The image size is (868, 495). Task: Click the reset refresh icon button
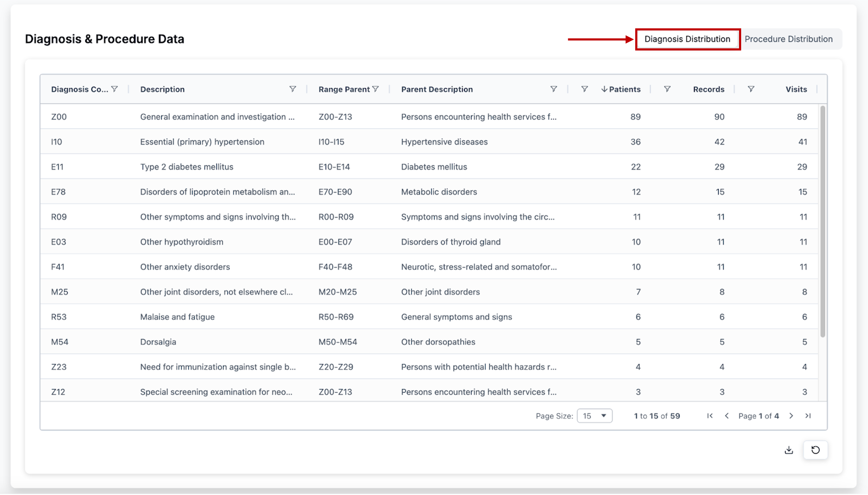coord(815,450)
